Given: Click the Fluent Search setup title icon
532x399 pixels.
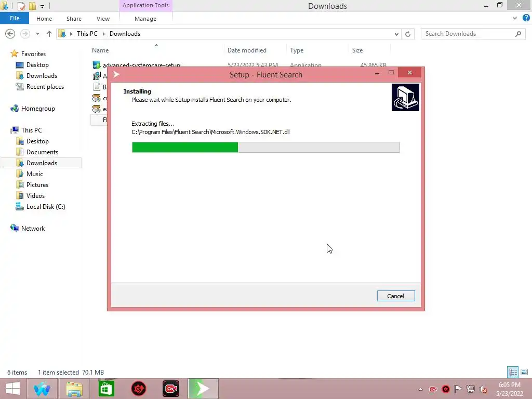Looking at the screenshot, I should tap(116, 74).
